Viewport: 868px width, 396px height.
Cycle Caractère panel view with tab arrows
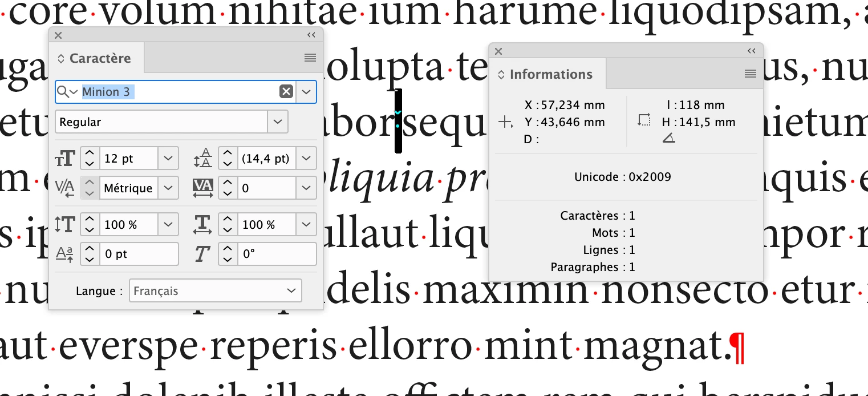click(x=61, y=58)
